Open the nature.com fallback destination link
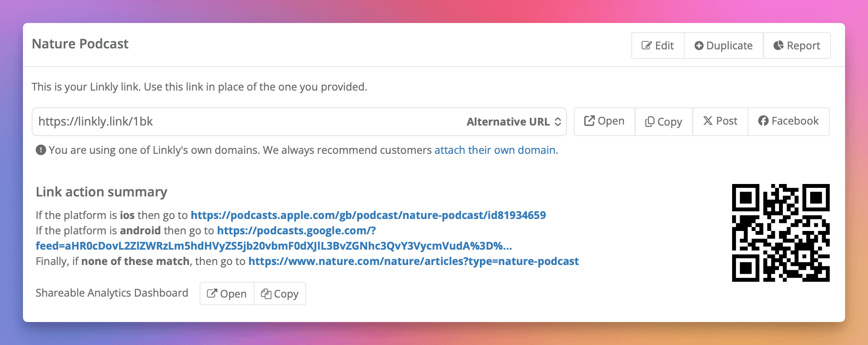The width and height of the screenshot is (868, 345). 413,261
